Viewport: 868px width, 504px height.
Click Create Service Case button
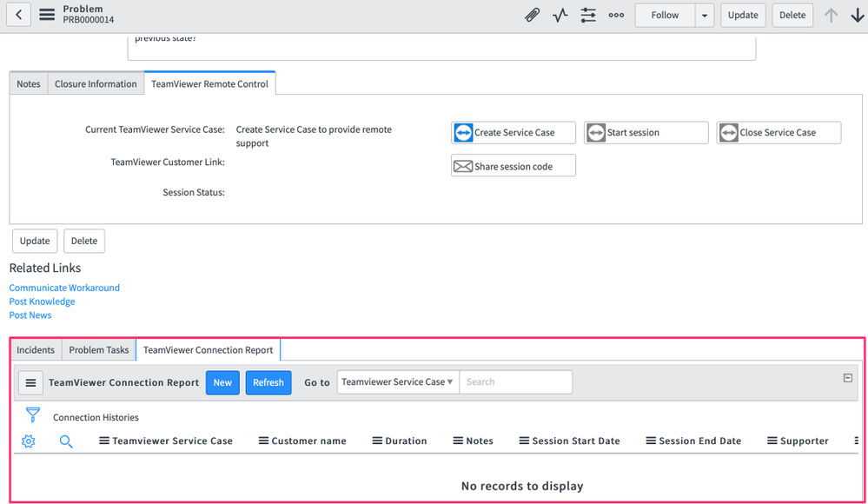click(x=514, y=132)
